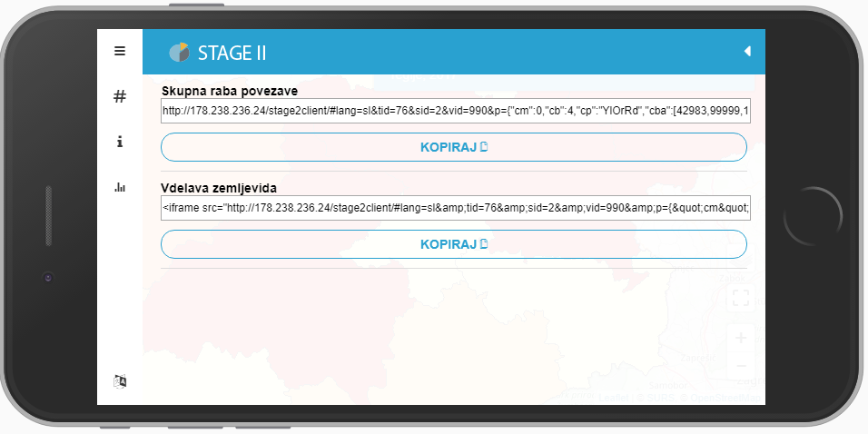The width and height of the screenshot is (868, 434).
Task: Toggle fullscreen map view
Action: click(x=741, y=298)
